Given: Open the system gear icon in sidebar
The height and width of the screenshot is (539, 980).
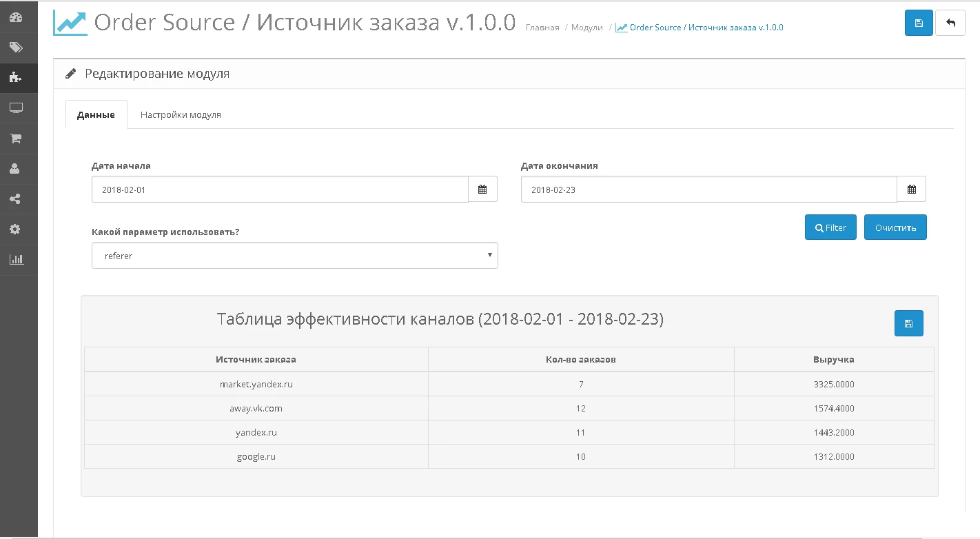Looking at the screenshot, I should (15, 230).
